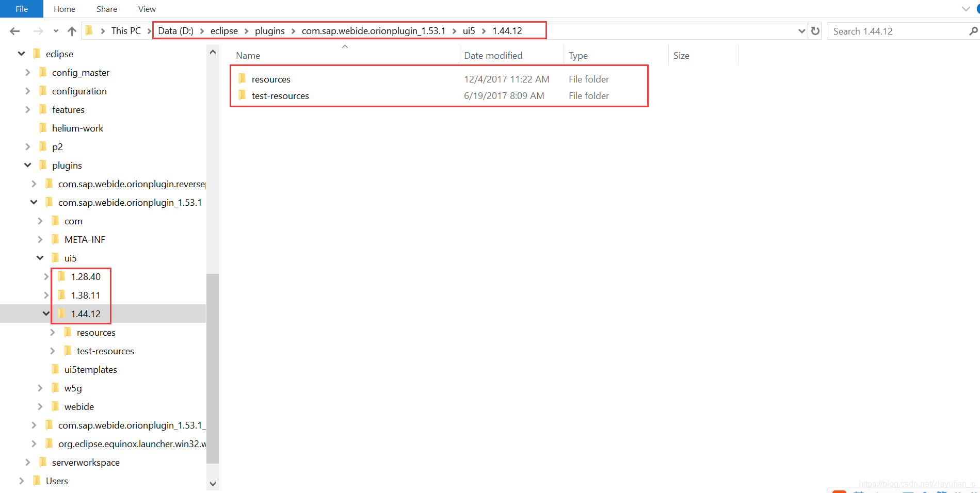Viewport: 980px width, 493px height.
Task: Open the recent locations dropdown arrow
Action: pyautogui.click(x=56, y=31)
